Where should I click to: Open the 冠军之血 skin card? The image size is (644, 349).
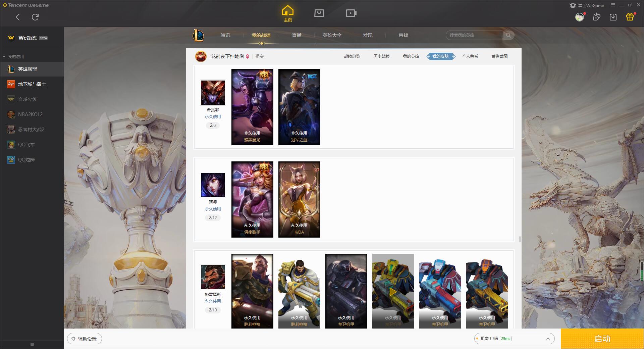pos(299,107)
